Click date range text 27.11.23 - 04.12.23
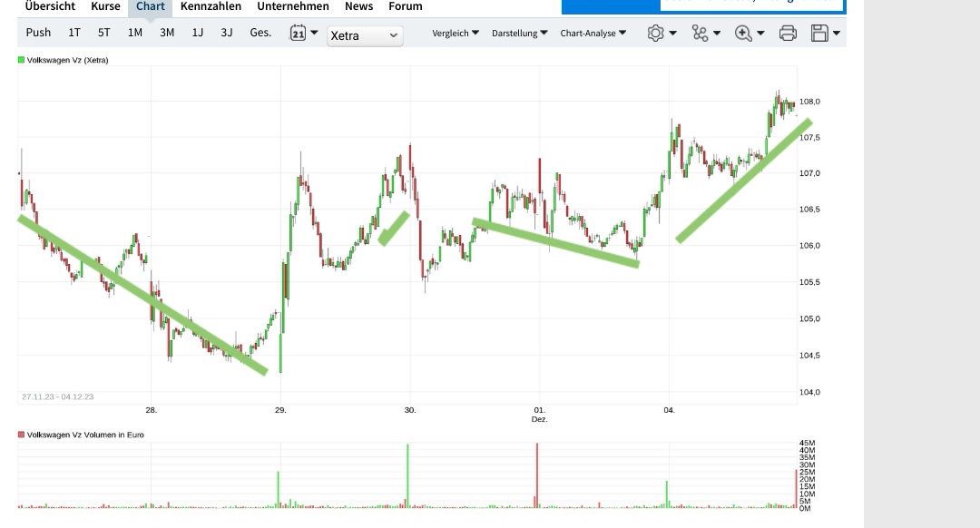 [57, 396]
